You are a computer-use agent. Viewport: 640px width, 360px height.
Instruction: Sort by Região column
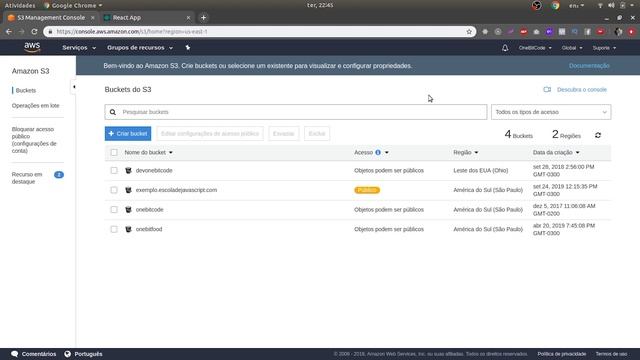pyautogui.click(x=465, y=152)
